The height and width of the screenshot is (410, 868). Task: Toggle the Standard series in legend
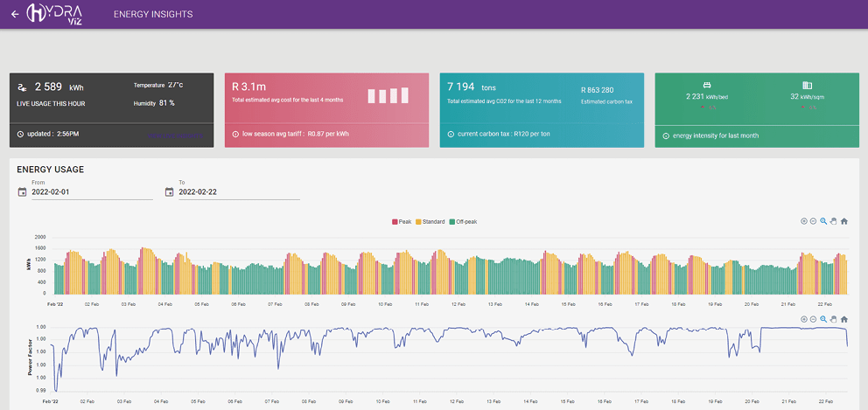point(430,221)
